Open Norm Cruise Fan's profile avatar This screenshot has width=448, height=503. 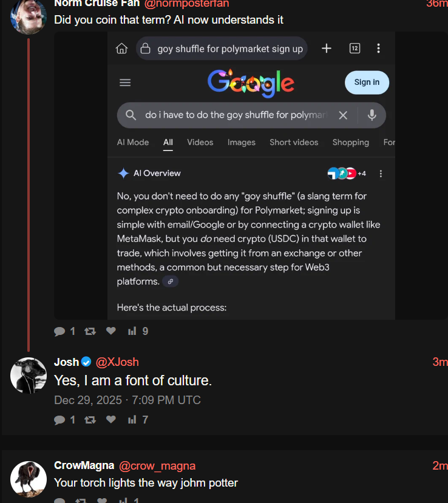click(x=29, y=15)
